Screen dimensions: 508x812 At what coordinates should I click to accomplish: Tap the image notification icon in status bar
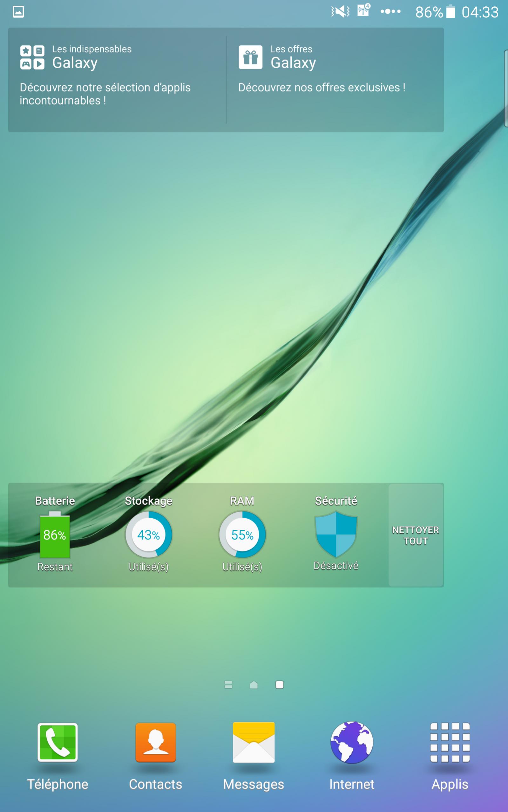[x=18, y=12]
